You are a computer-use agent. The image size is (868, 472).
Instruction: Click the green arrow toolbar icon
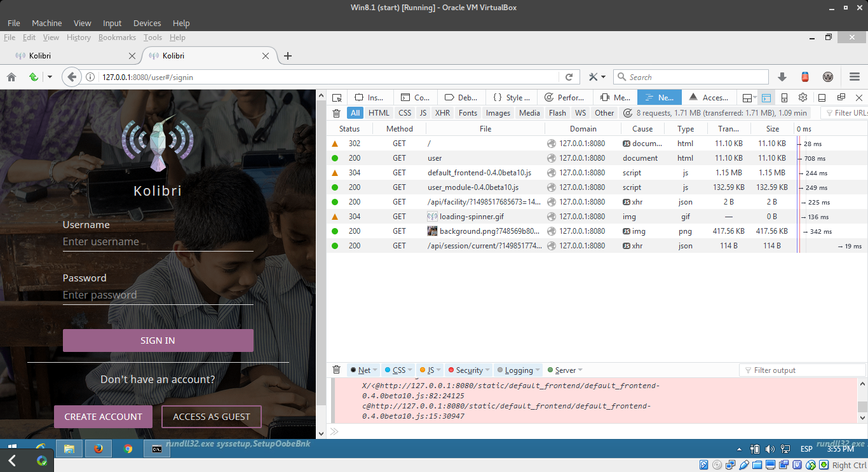(x=33, y=77)
